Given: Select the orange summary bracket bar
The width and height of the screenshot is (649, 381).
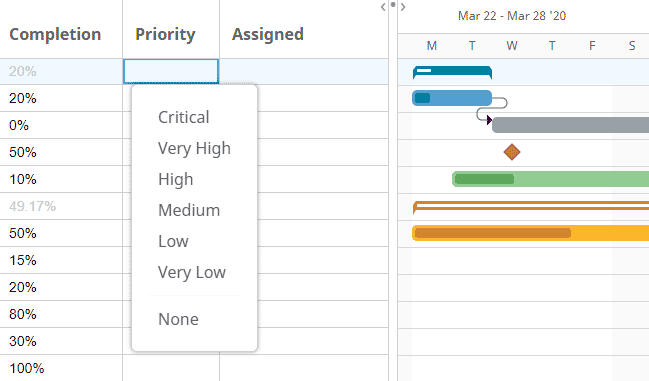Looking at the screenshot, I should [x=531, y=206].
